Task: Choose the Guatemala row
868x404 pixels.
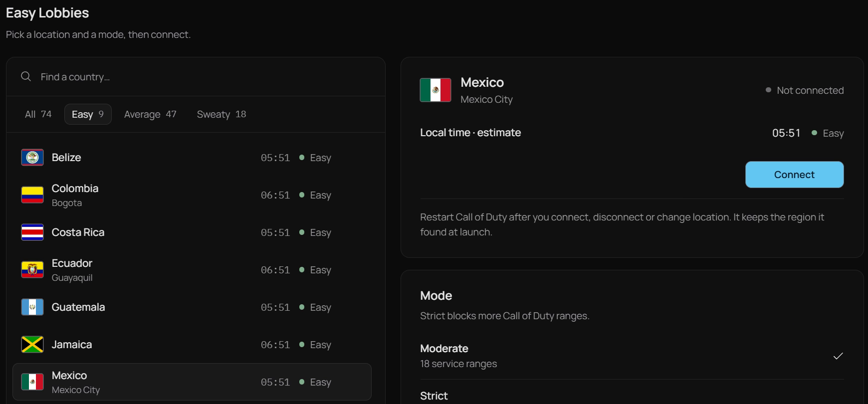Action: pos(192,307)
